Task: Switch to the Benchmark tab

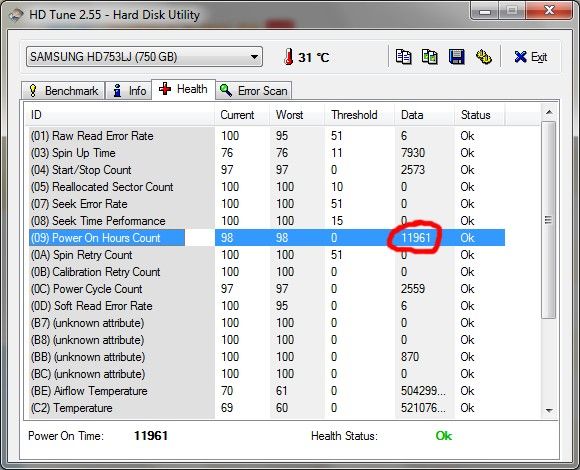Action: point(63,91)
